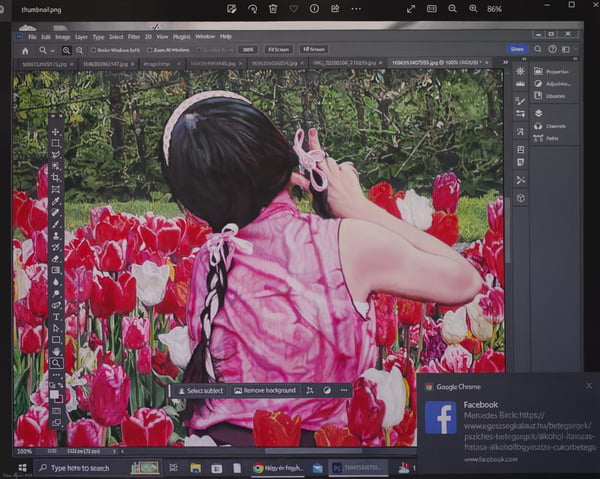Click the Fill Screen button

pos(314,49)
